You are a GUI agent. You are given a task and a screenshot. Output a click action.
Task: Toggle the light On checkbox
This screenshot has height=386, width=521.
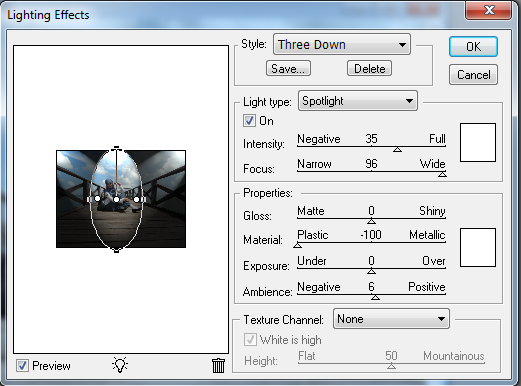coord(249,121)
